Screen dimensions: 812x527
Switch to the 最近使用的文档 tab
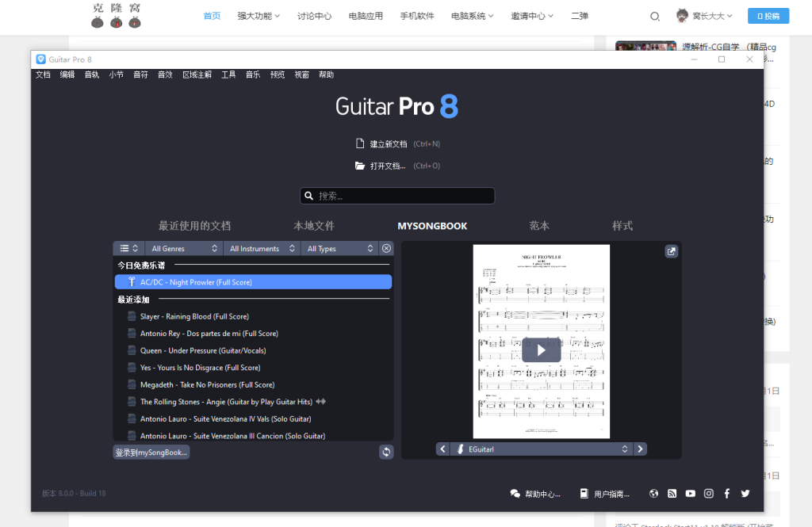195,226
